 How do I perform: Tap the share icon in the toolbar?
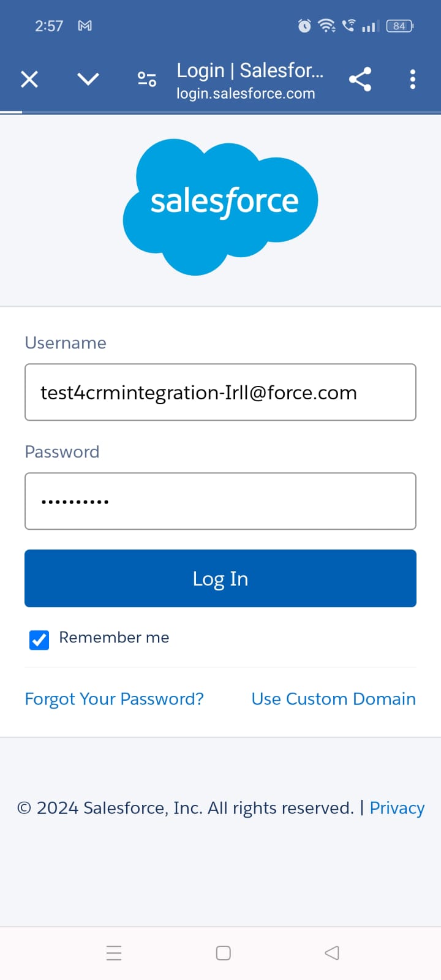point(360,80)
